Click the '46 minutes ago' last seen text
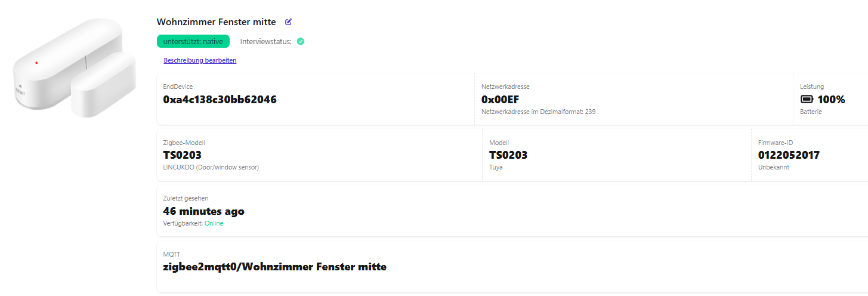This screenshot has height=296, width=868. (203, 211)
